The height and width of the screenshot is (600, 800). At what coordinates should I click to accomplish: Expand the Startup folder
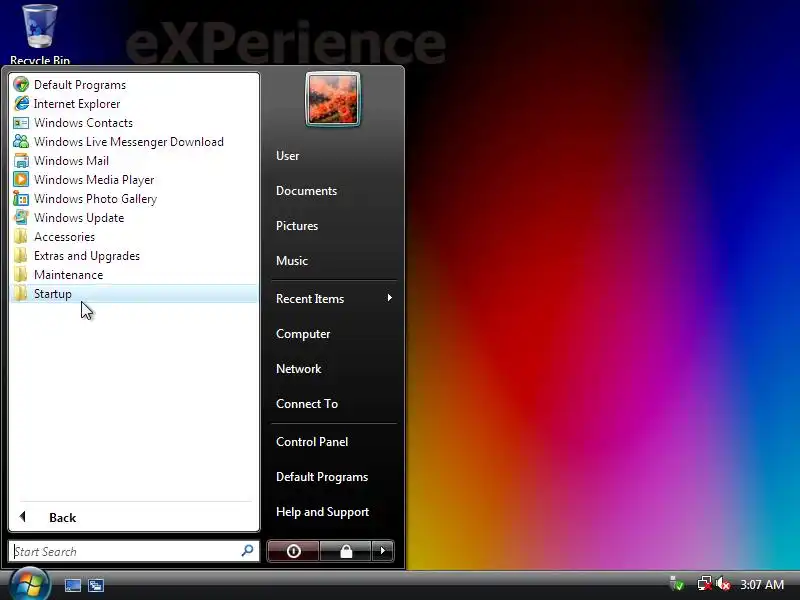coord(134,294)
